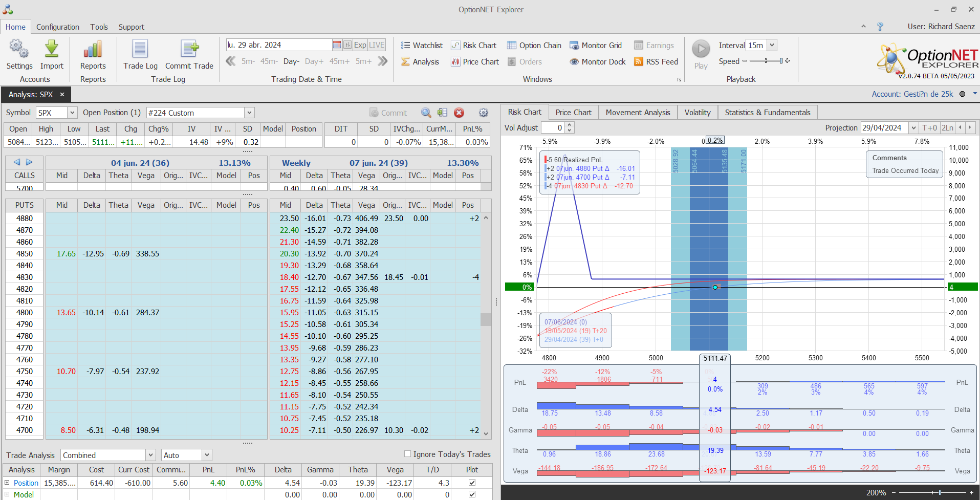The width and height of the screenshot is (980, 500).
Task: Open the Configuration ribbon tab
Action: (x=58, y=27)
